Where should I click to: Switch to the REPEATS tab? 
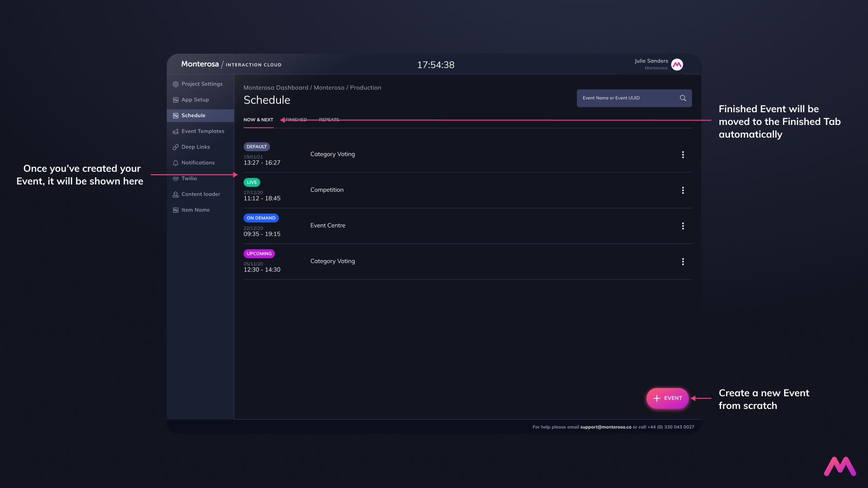click(329, 120)
